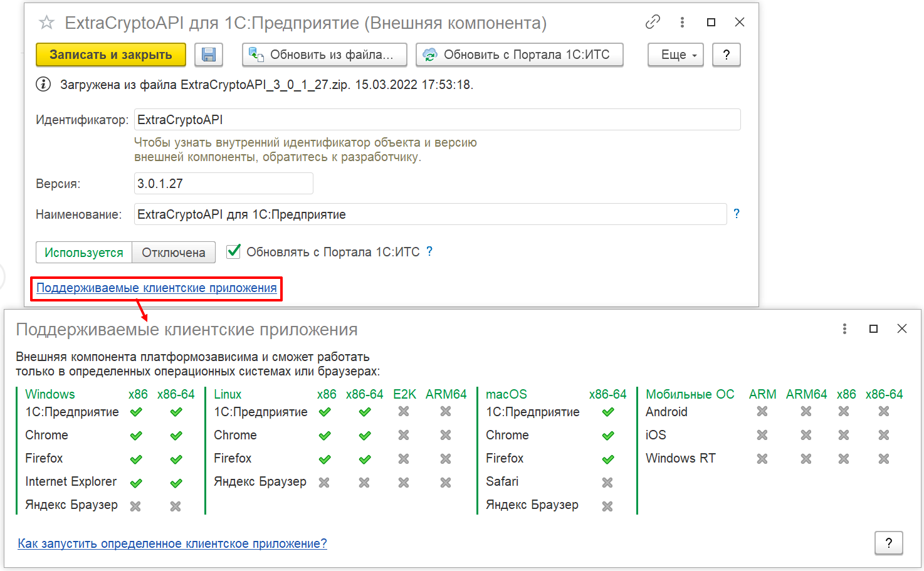The height and width of the screenshot is (571, 924).
Task: Maximize the supported applications window
Action: (873, 328)
